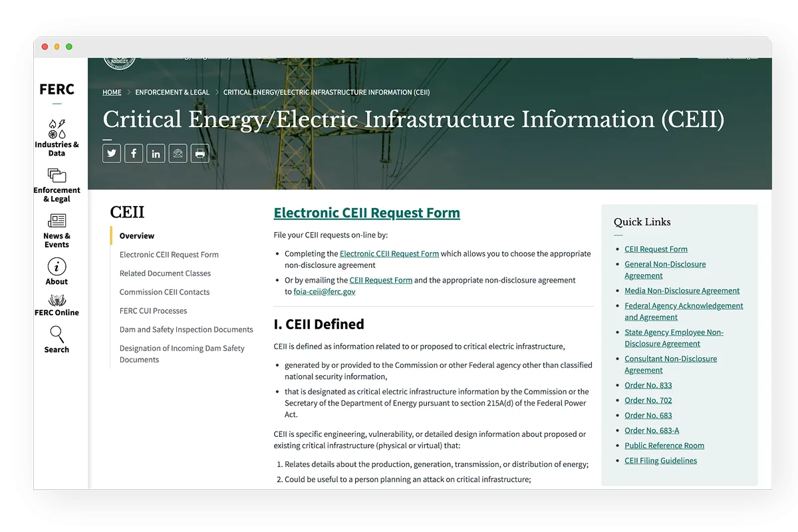Email foia-ceii@ferc.gov via its link
798x532 pixels.
pyautogui.click(x=323, y=291)
